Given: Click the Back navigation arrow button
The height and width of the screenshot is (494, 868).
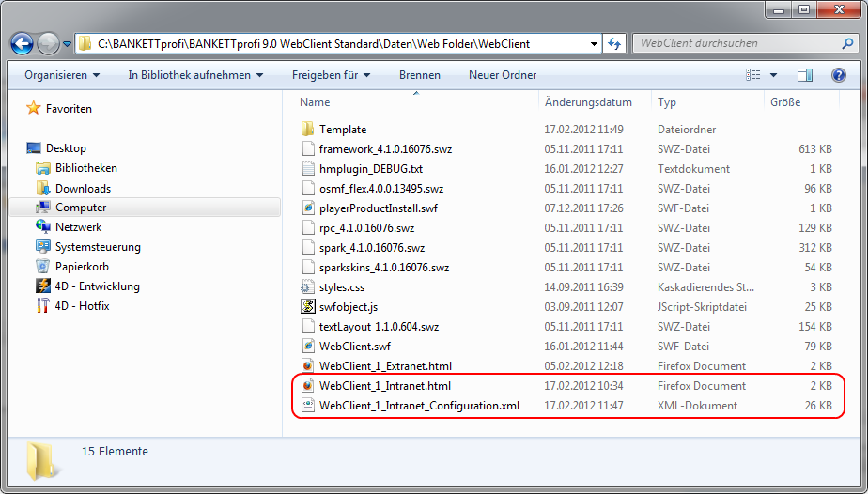Looking at the screenshot, I should click(x=22, y=43).
